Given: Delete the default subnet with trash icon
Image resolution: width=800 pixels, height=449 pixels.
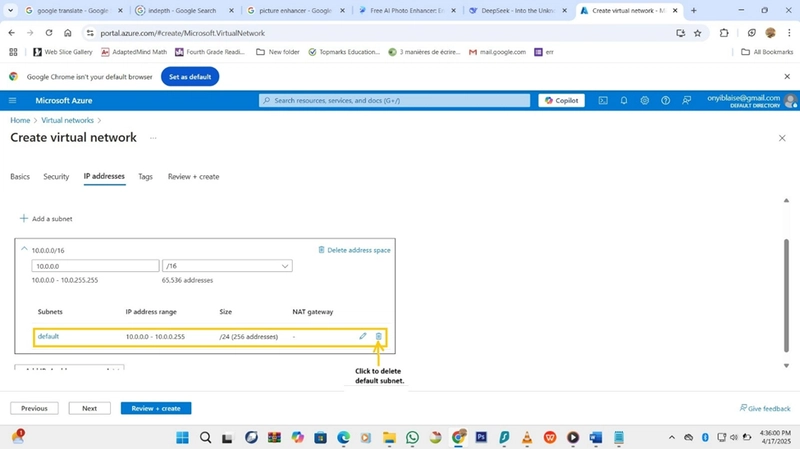Looking at the screenshot, I should (x=379, y=336).
